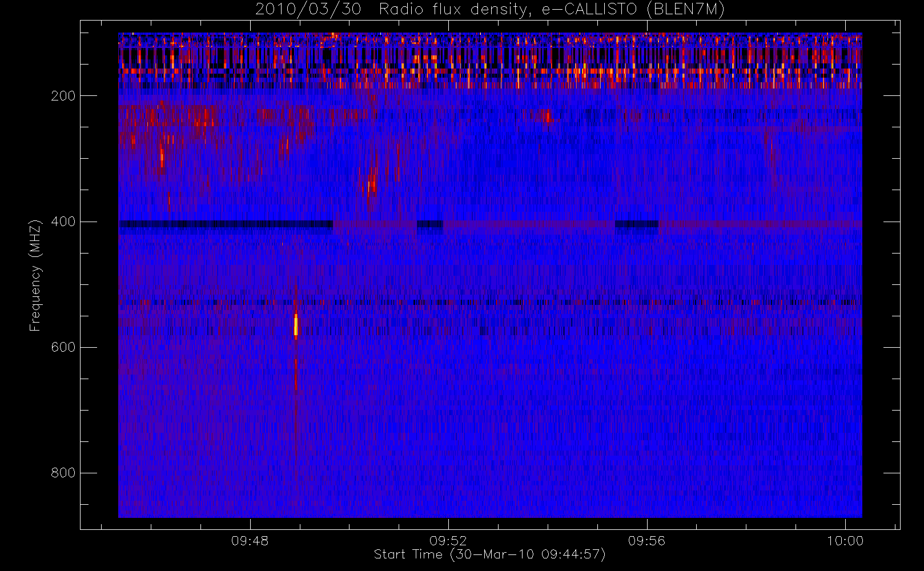Click the '10:00' time tick label

coord(845,541)
